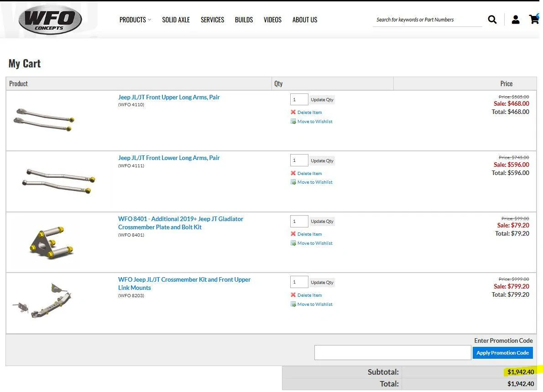Image resolution: width=543 pixels, height=392 pixels.
Task: Update Qty for WFO 8203 Crossmember Kit
Action: [322, 282]
